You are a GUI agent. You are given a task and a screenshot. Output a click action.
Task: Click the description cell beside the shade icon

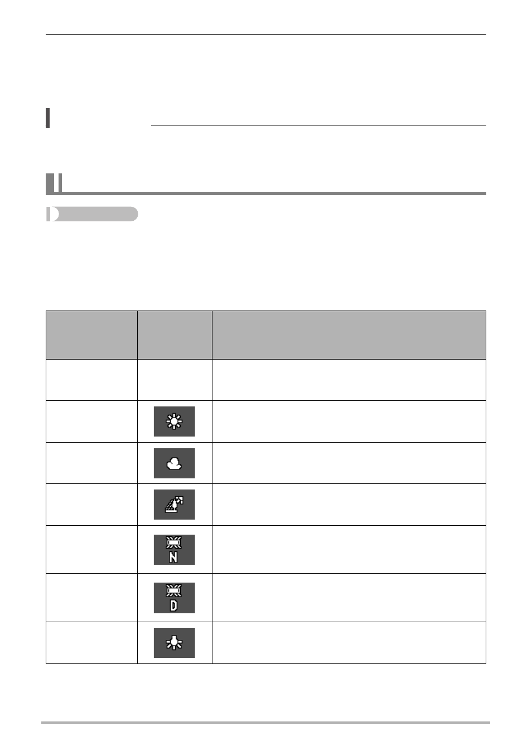[x=349, y=505]
